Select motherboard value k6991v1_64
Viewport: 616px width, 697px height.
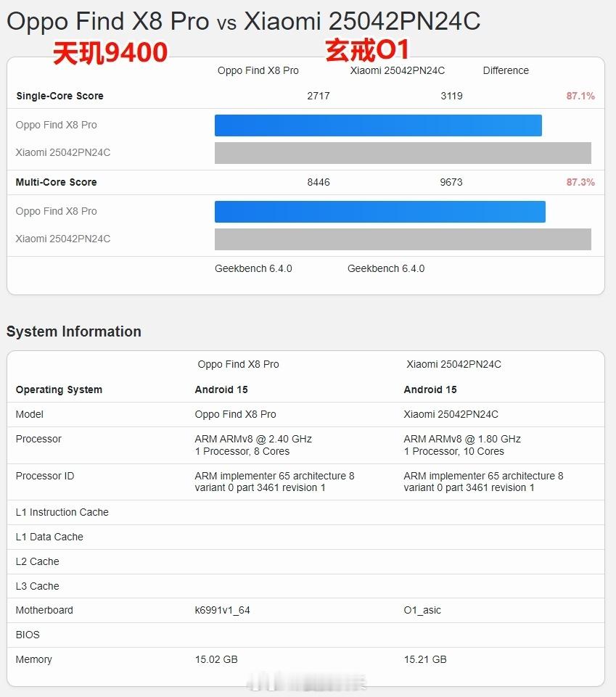(x=222, y=610)
